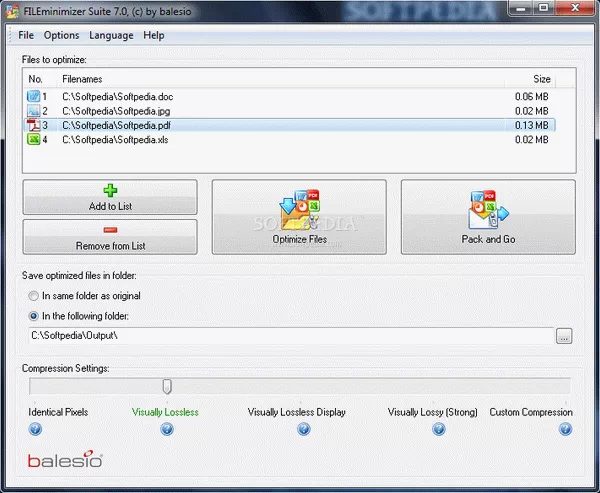Click the Visually Lossless Display label

coord(297,412)
